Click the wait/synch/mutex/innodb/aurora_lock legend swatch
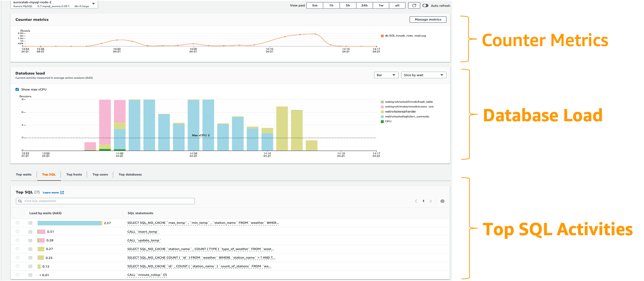The height and width of the screenshot is (281, 644). (x=382, y=107)
